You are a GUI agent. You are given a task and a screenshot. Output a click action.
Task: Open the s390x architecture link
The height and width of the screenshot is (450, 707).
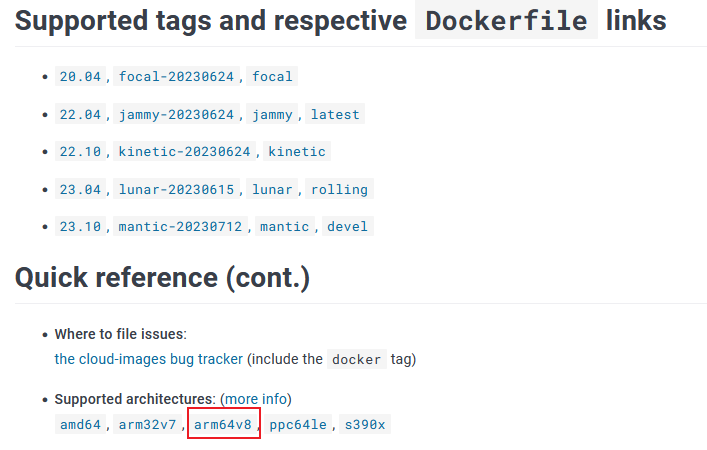coord(365,424)
